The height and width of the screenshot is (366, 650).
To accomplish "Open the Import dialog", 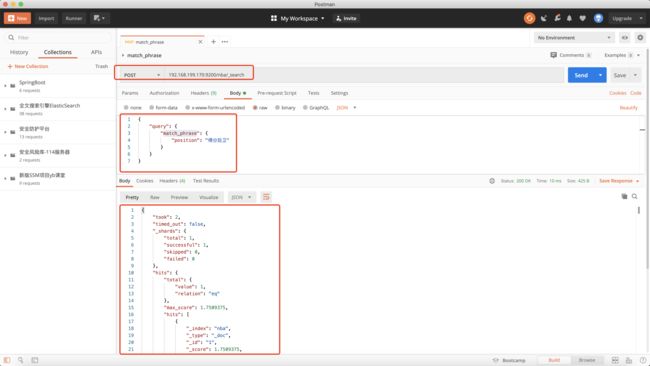I will click(x=46, y=18).
